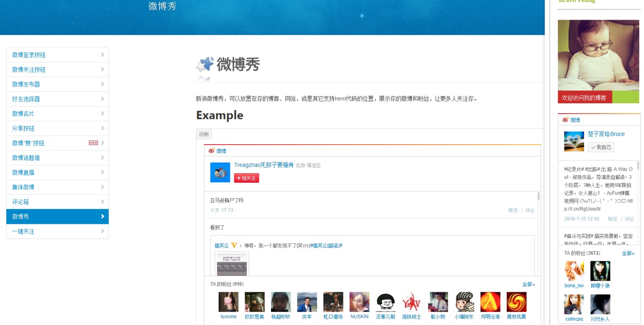
Task: Select the 示例 tab
Action: point(204,134)
